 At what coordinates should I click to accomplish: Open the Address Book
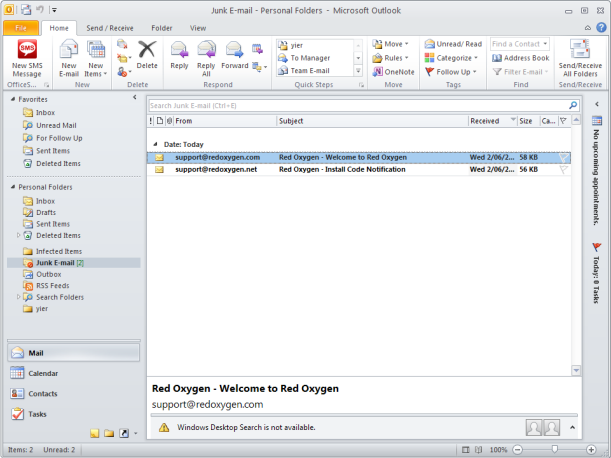(521, 58)
